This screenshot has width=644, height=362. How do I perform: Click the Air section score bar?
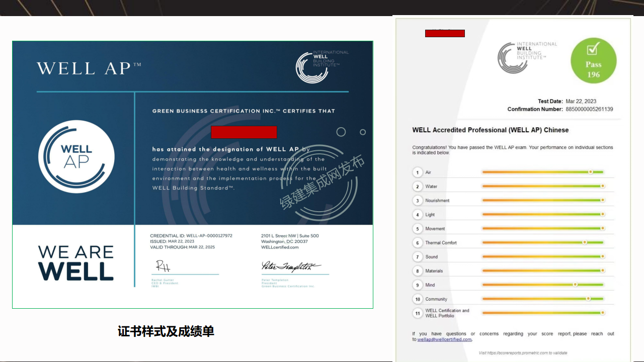tap(542, 172)
